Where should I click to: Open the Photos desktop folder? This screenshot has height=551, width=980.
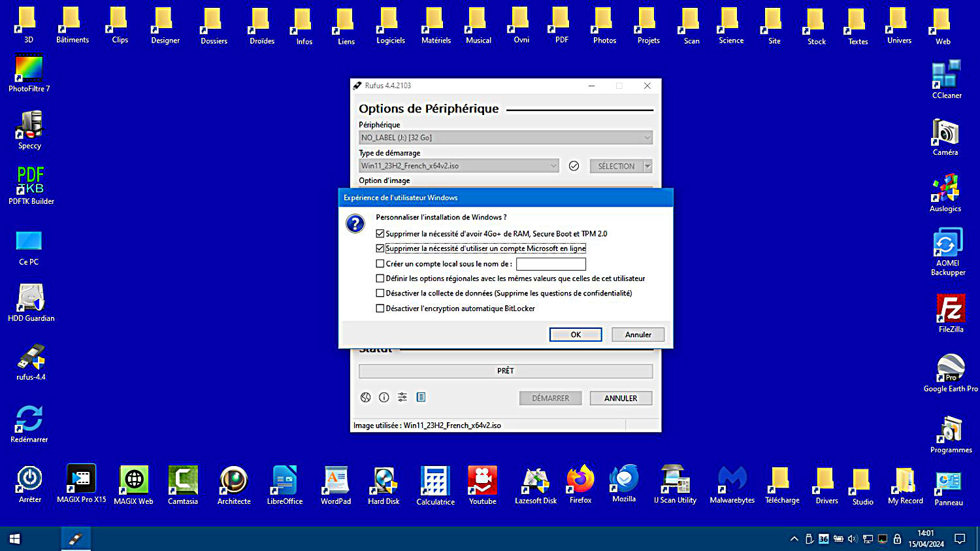click(x=604, y=26)
